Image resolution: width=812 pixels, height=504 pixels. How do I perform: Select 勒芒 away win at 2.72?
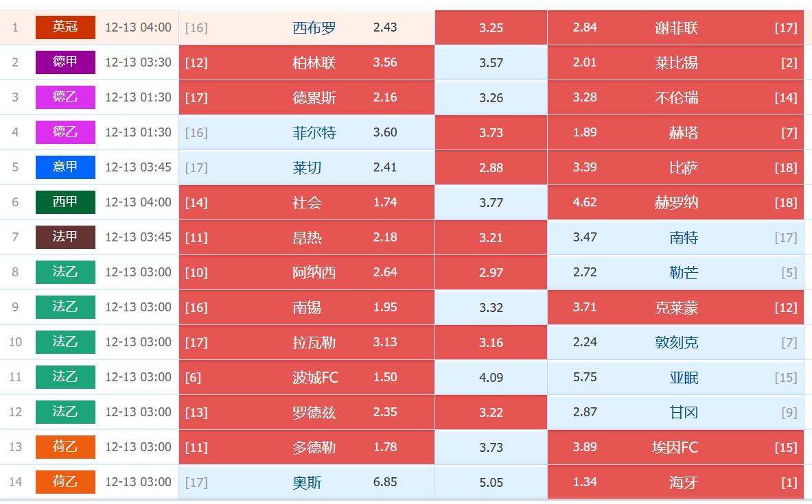675,273
